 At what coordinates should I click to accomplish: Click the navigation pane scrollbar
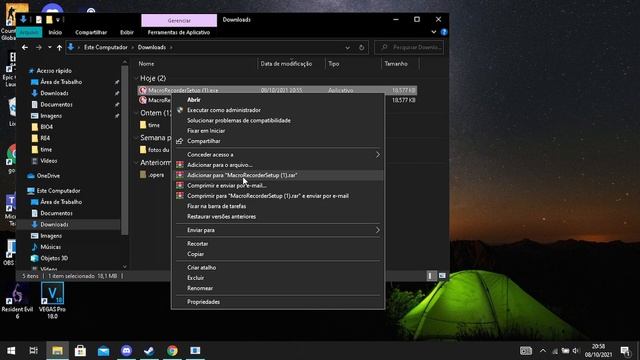[x=125, y=150]
